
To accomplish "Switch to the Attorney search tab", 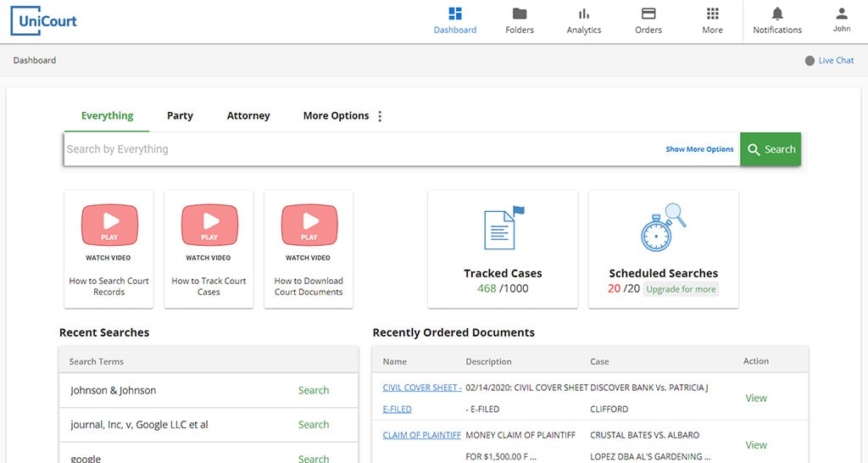I will coord(248,116).
